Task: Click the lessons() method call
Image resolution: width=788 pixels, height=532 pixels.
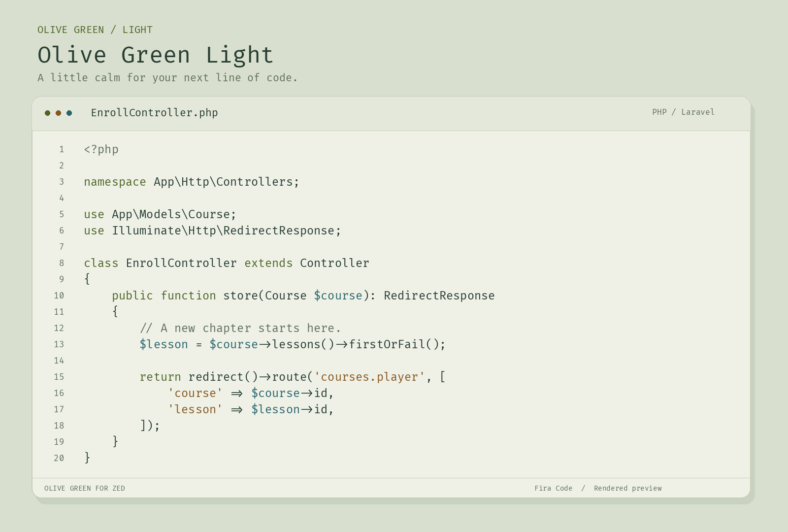Action: (303, 344)
